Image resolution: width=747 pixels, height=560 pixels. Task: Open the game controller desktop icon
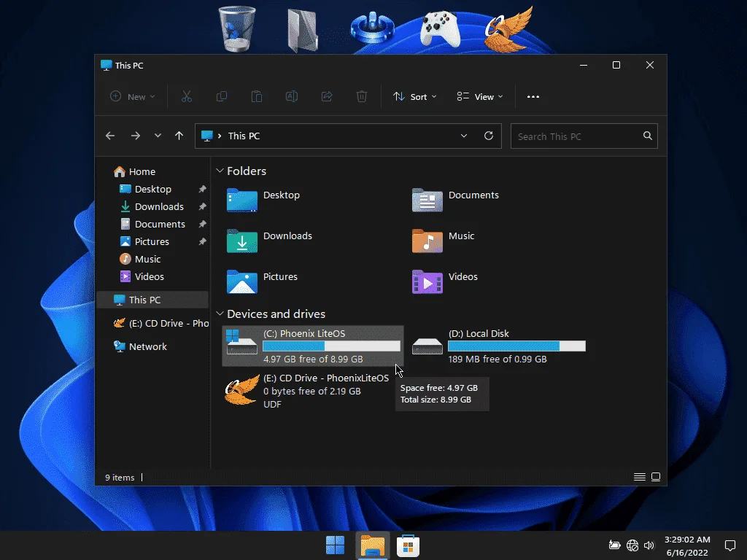pos(440,29)
